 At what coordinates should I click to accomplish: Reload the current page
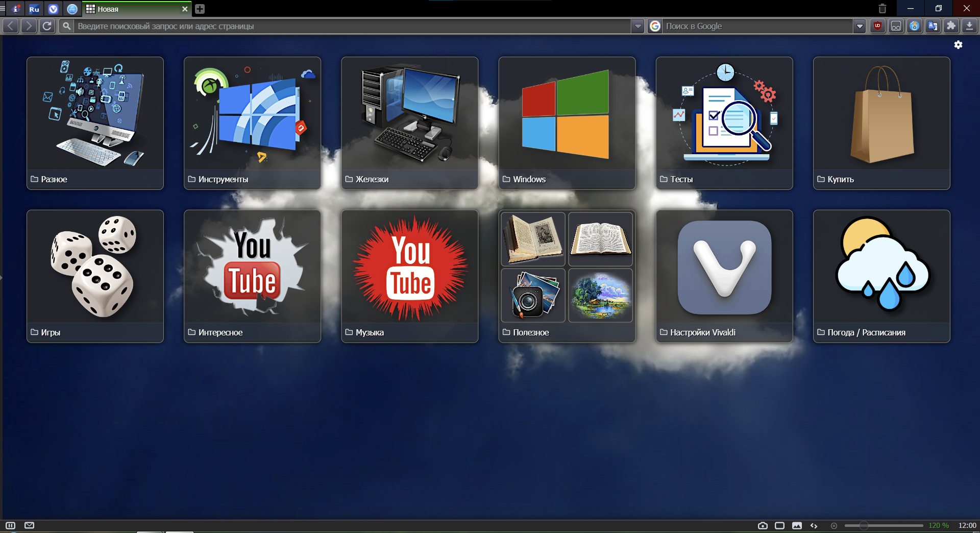(47, 26)
